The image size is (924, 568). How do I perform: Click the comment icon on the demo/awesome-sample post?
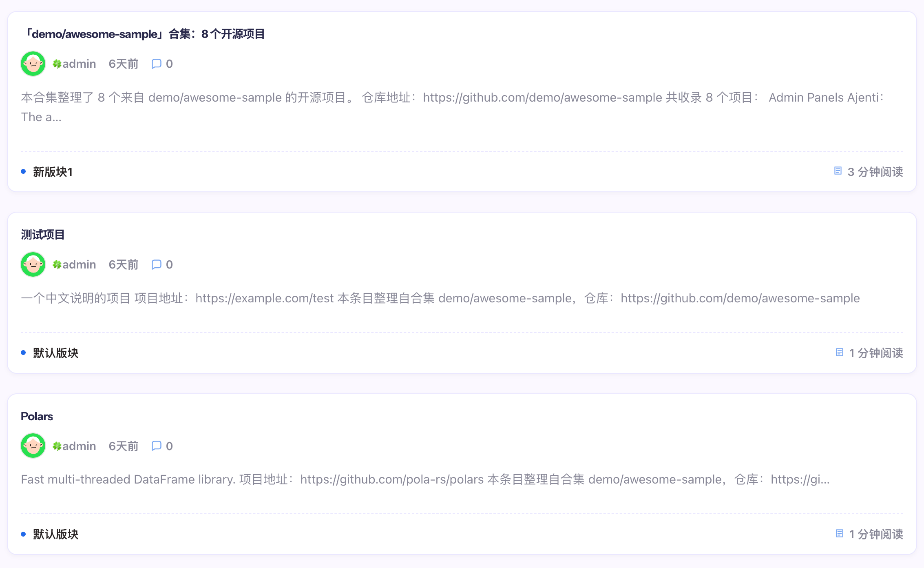click(x=157, y=64)
